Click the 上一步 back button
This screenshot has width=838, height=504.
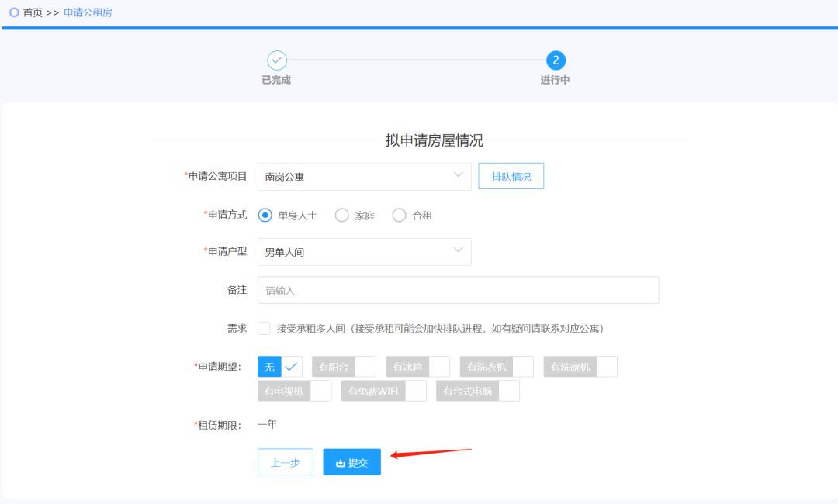(285, 462)
